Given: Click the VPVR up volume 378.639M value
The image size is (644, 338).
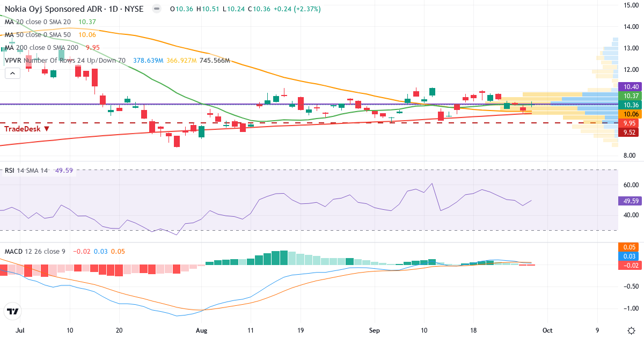Looking at the screenshot, I should pos(148,61).
